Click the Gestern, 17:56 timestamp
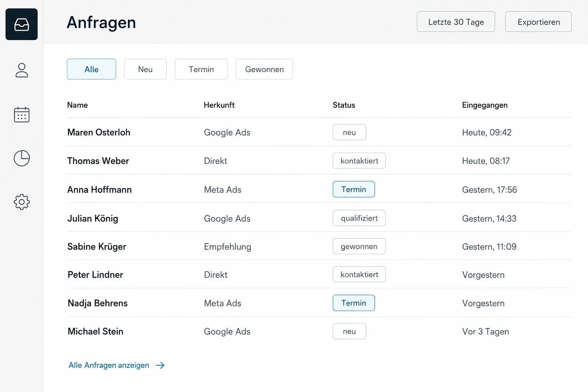 click(490, 189)
